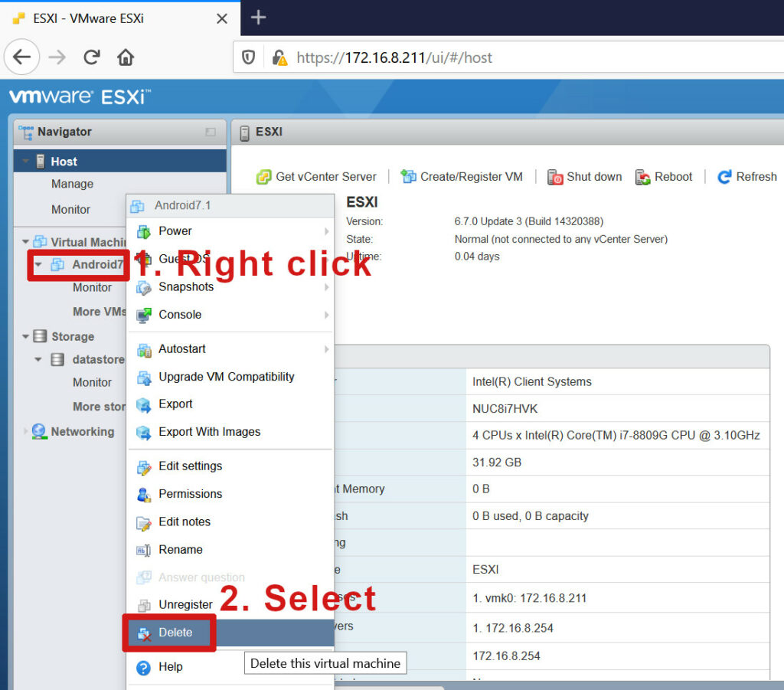Image resolution: width=784 pixels, height=690 pixels.
Task: Click the browser back arrow button
Action: tap(21, 57)
